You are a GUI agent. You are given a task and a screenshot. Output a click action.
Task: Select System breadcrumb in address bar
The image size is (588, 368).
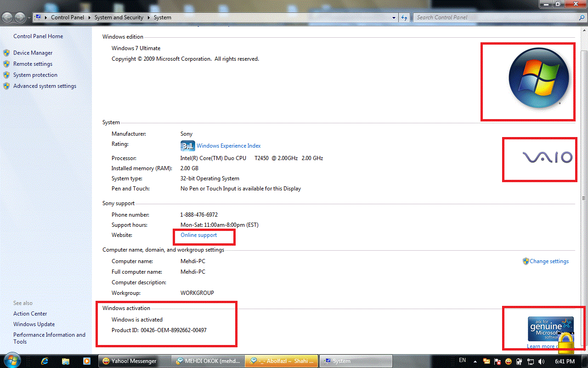click(x=163, y=17)
